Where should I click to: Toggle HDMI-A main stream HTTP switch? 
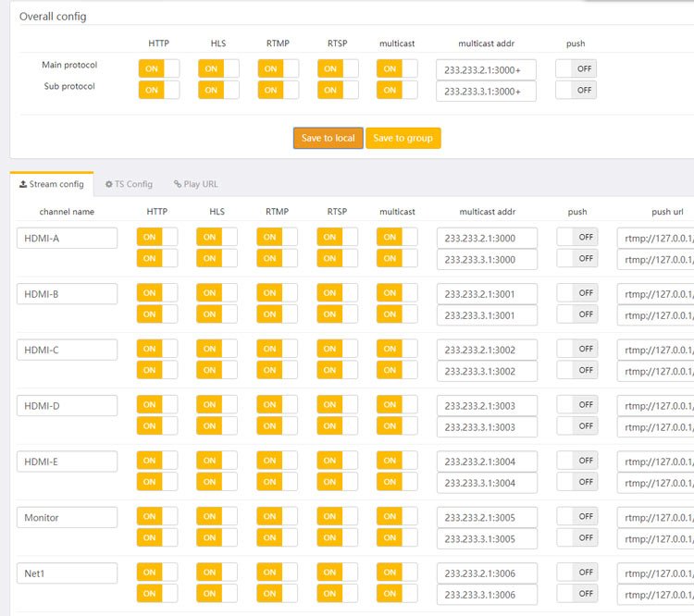[157, 237]
